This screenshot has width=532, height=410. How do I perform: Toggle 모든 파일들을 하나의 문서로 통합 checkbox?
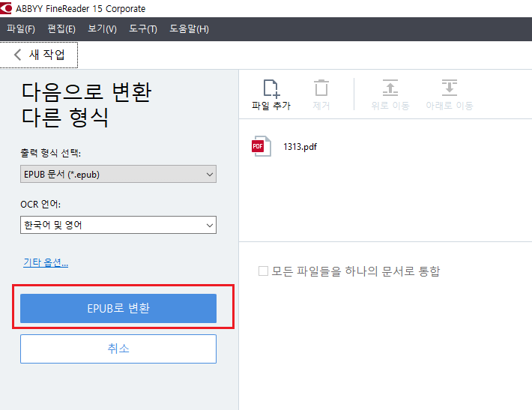(263, 271)
